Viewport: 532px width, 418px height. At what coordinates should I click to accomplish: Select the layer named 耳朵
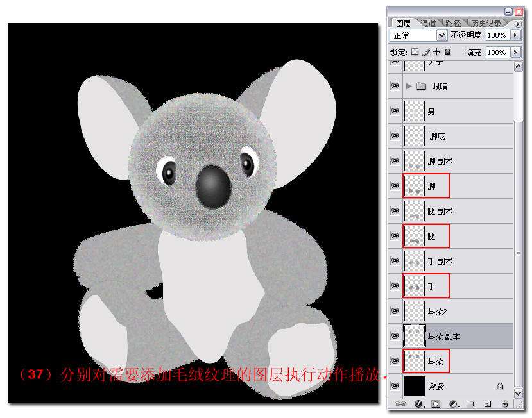pos(436,362)
